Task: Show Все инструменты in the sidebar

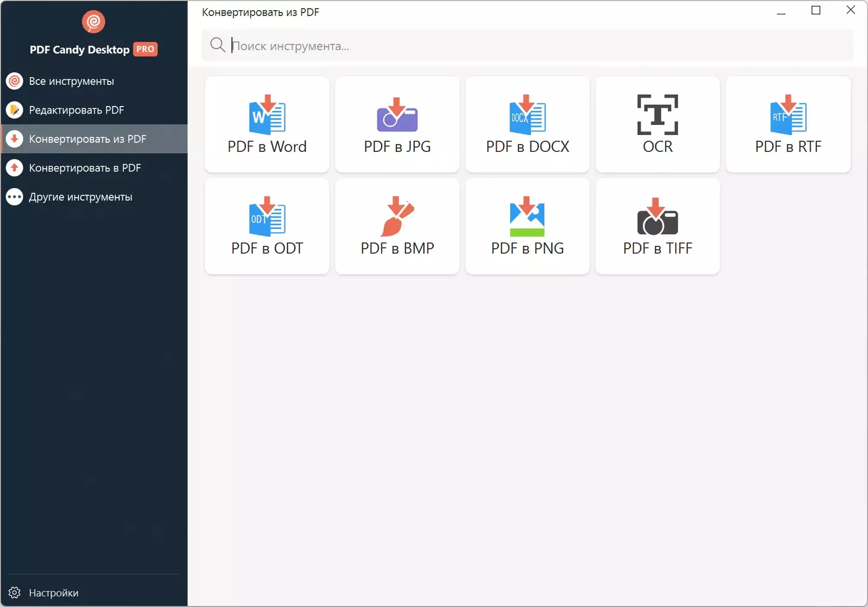Action: click(x=94, y=81)
